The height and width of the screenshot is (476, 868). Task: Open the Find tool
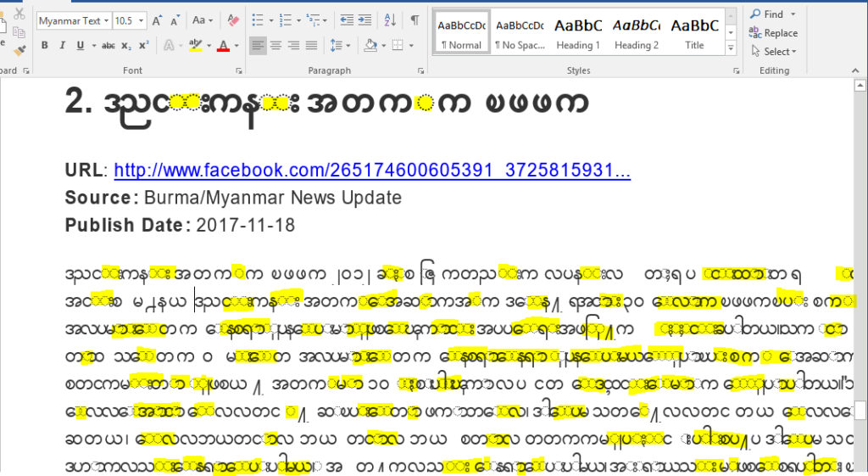point(767,14)
